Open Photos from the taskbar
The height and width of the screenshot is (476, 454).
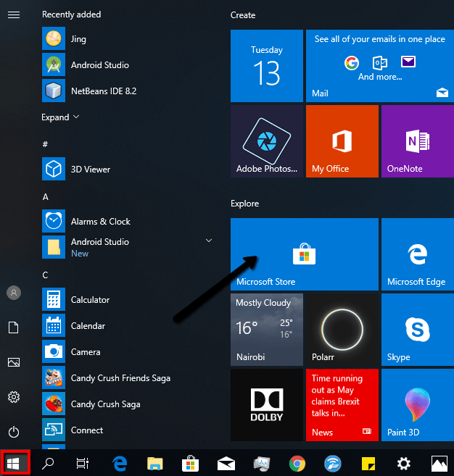(439, 464)
